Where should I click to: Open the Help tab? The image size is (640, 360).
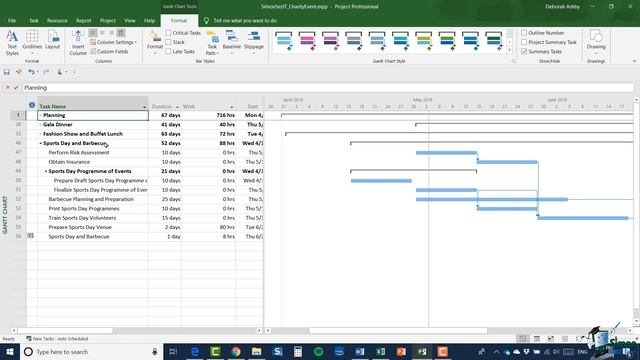149,20
